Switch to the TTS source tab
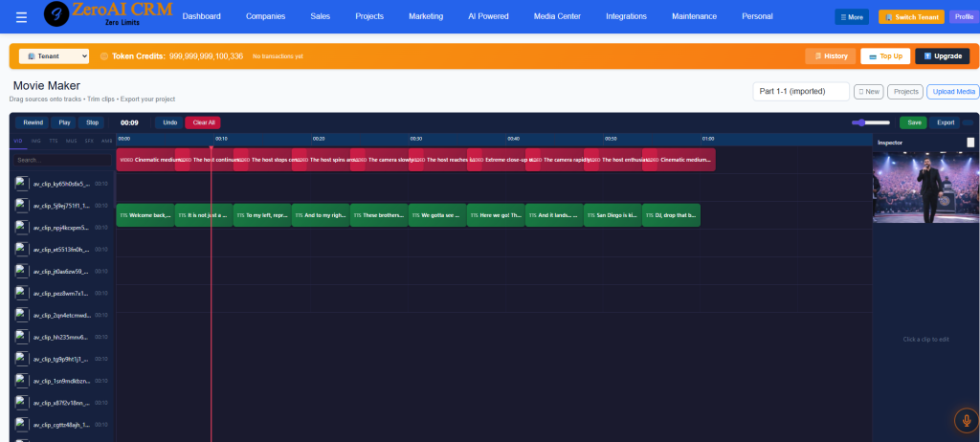The height and width of the screenshot is (442, 980). coord(54,141)
